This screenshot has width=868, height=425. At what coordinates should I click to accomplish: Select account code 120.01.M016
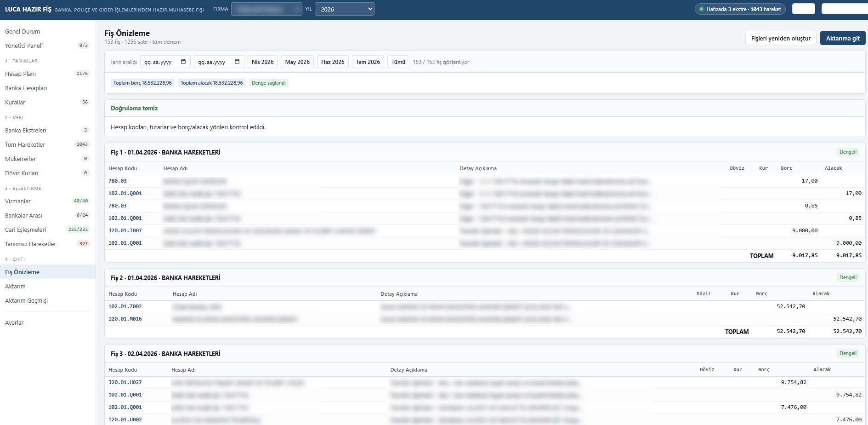pyautogui.click(x=125, y=319)
